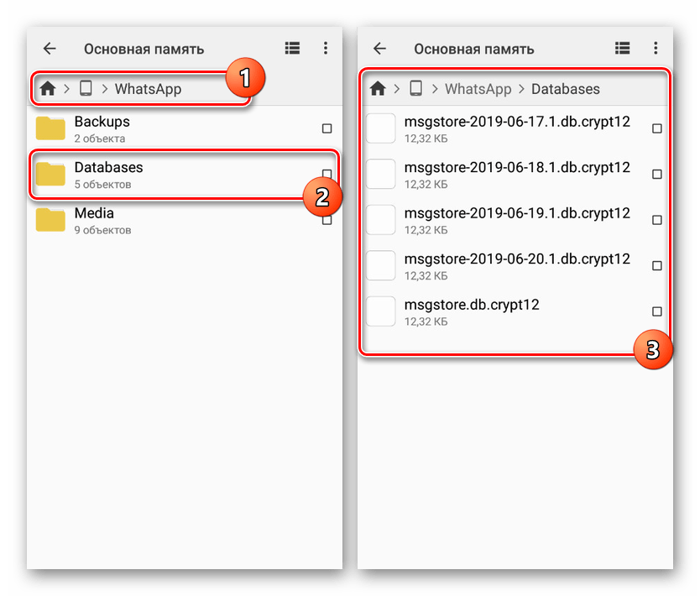Open the Backups folder name
The width and height of the screenshot is (700, 596).
pyautogui.click(x=102, y=122)
